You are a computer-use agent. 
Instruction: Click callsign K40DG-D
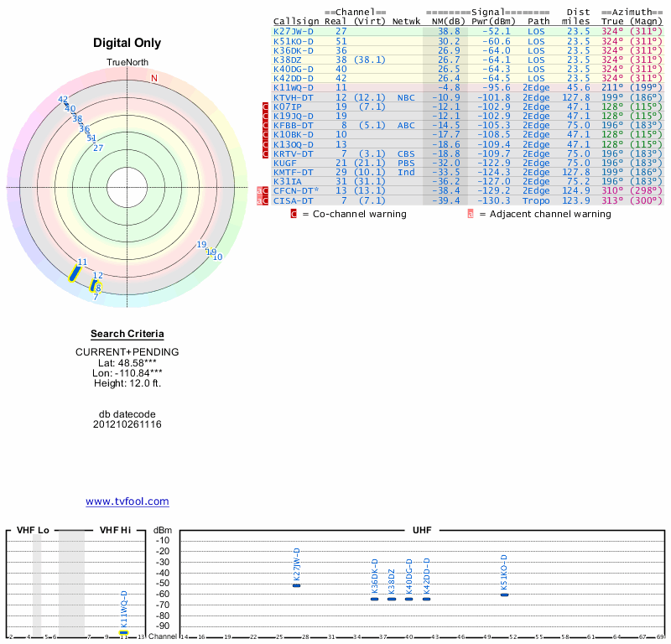tap(293, 69)
